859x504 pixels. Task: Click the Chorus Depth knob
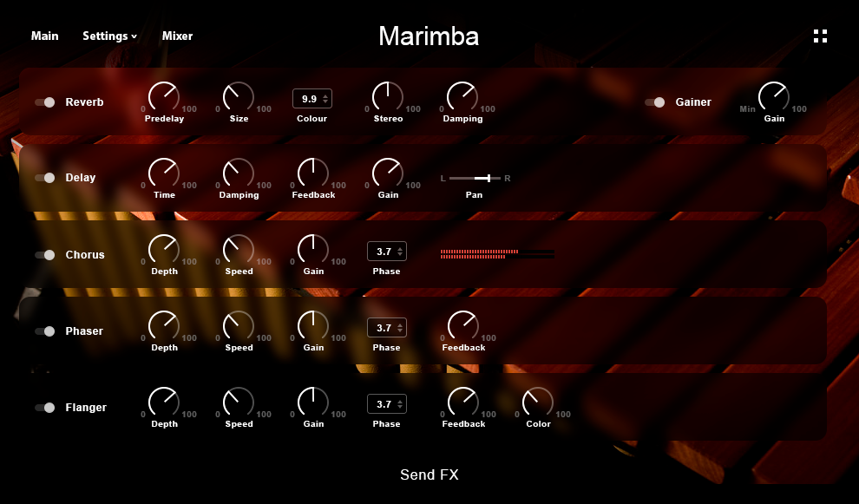[163, 249]
